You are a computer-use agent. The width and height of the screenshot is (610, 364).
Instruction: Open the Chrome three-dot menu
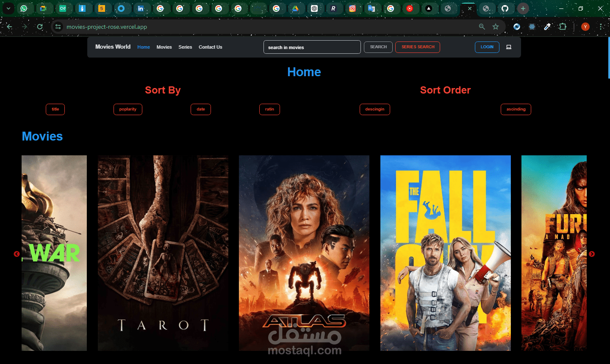[x=601, y=27]
